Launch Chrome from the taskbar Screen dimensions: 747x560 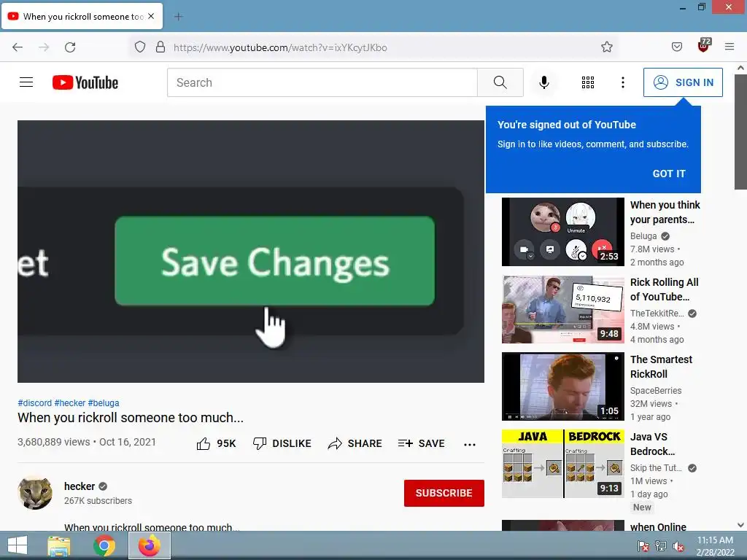point(104,545)
